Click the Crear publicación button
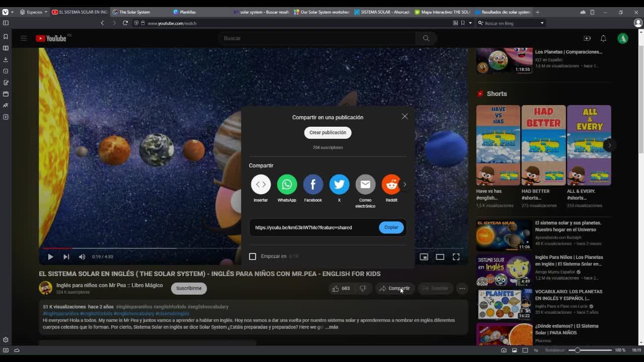The height and width of the screenshot is (362, 644). click(x=328, y=133)
